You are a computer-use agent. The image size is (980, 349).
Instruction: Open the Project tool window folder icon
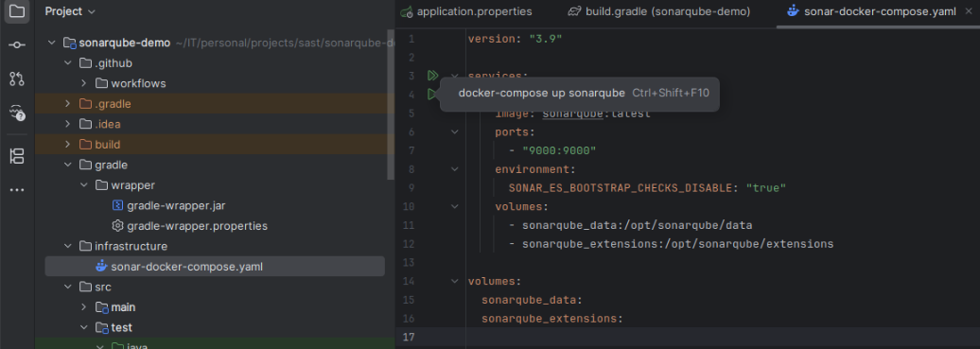pos(17,11)
